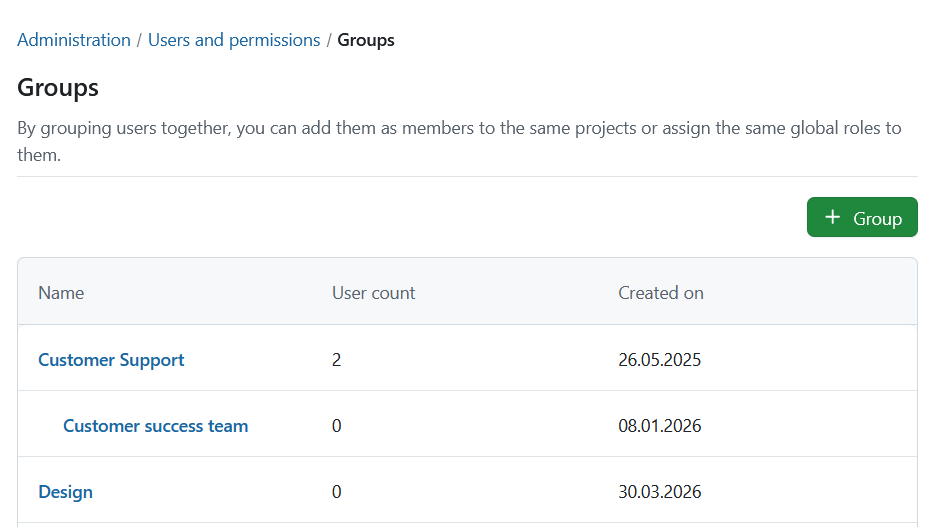Click the User count column header
This screenshot has width=937, height=527.
(373, 293)
